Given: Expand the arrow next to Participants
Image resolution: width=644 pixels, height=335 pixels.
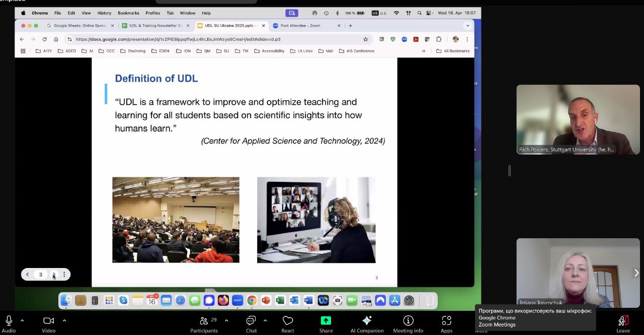Looking at the screenshot, I should pyautogui.click(x=226, y=320).
